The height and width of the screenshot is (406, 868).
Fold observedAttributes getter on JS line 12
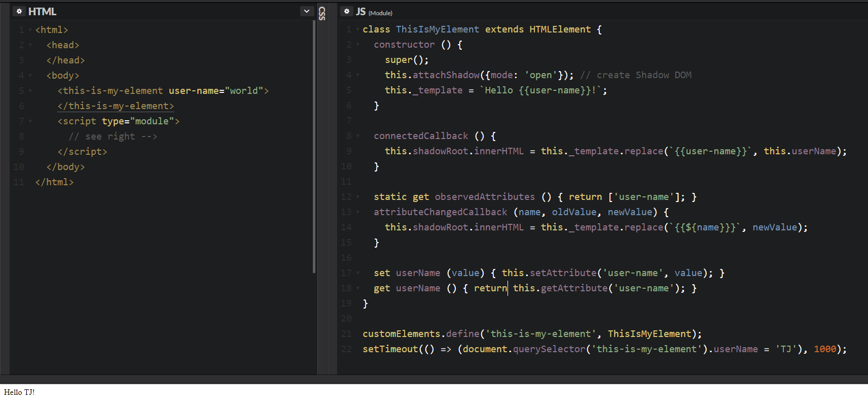pos(358,197)
